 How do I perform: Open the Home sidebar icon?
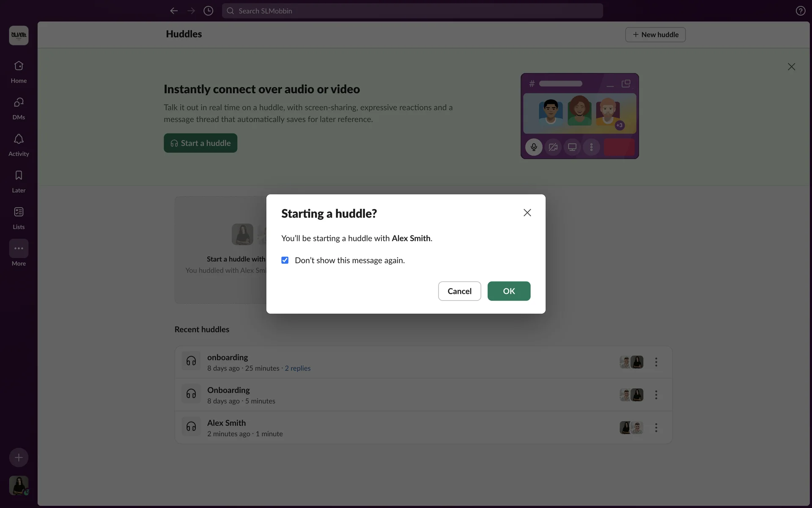pos(19,66)
